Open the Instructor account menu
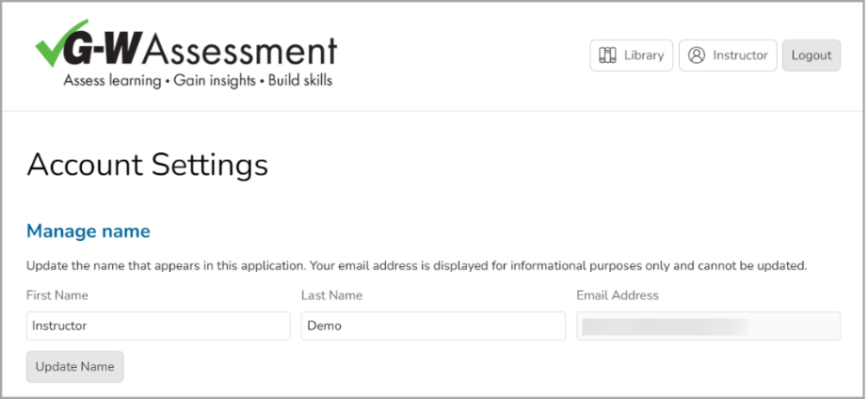 (x=728, y=56)
